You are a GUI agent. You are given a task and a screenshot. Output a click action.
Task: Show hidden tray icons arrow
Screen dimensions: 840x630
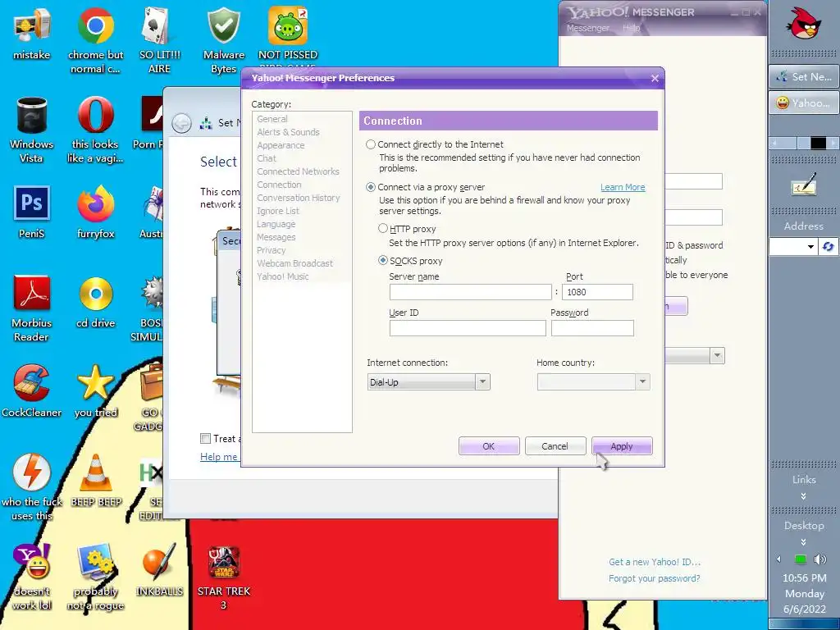click(x=779, y=559)
